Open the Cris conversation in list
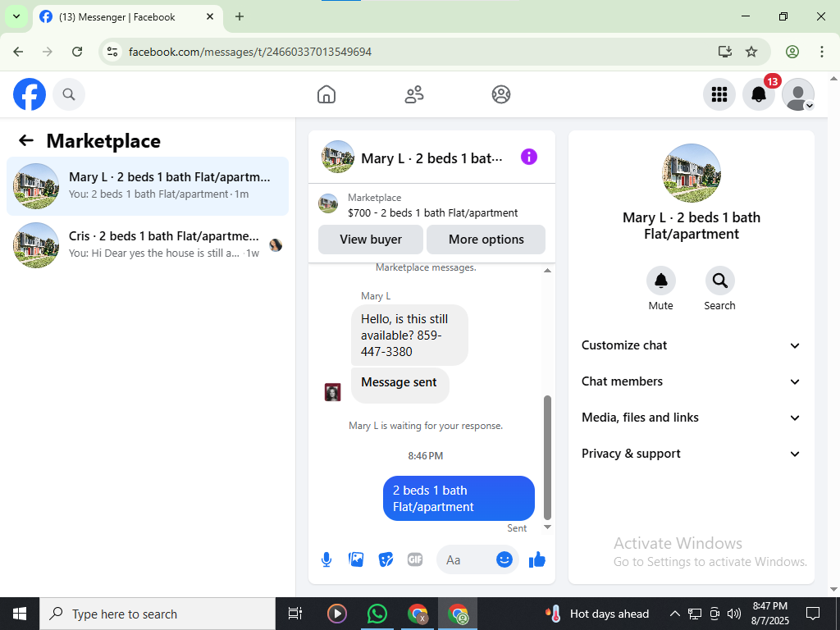840x630 pixels. coord(148,244)
